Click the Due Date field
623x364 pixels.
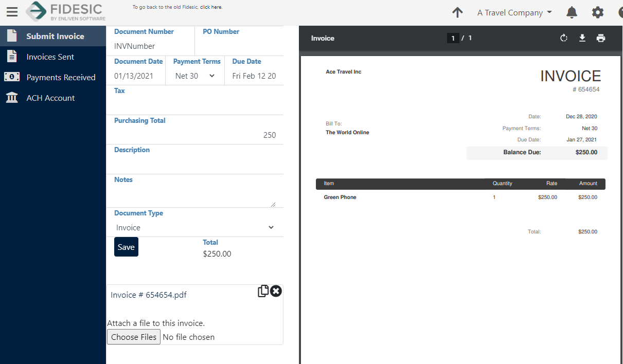pos(254,76)
